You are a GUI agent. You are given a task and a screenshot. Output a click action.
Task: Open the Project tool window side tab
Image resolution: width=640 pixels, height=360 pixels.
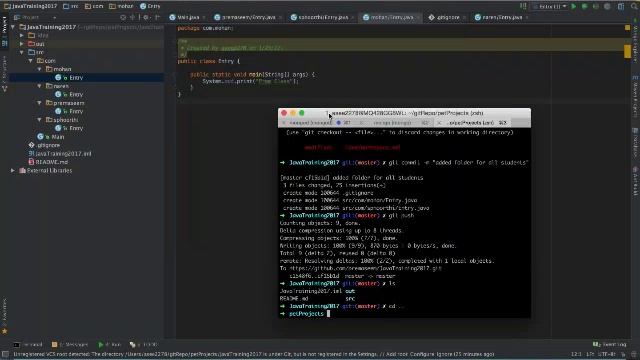4,30
